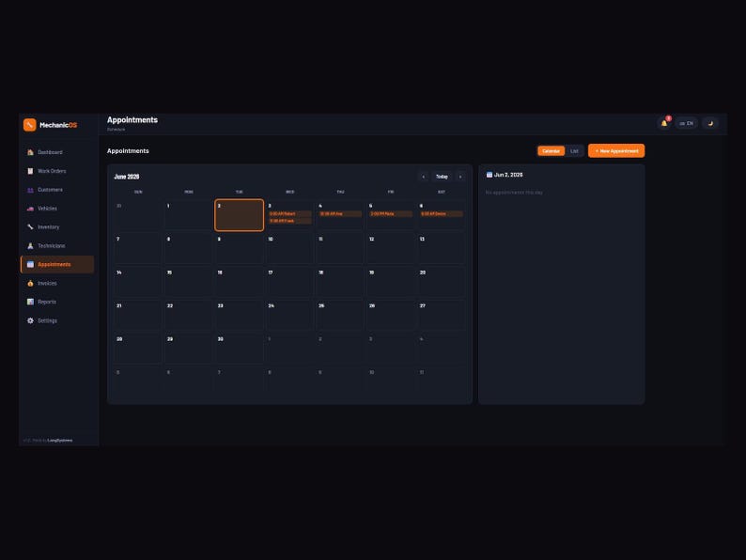This screenshot has height=560, width=746.
Task: Click the New Appointment button
Action: (x=616, y=151)
